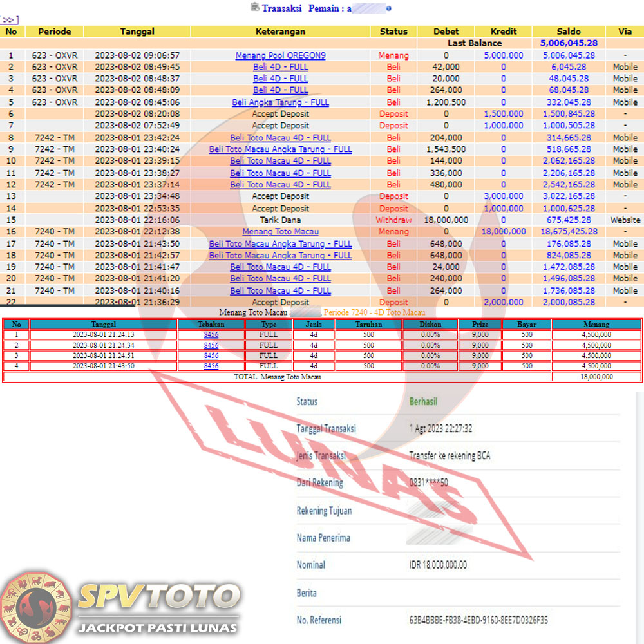Click the Prize header in winnings table
644x644 pixels.
tap(480, 325)
